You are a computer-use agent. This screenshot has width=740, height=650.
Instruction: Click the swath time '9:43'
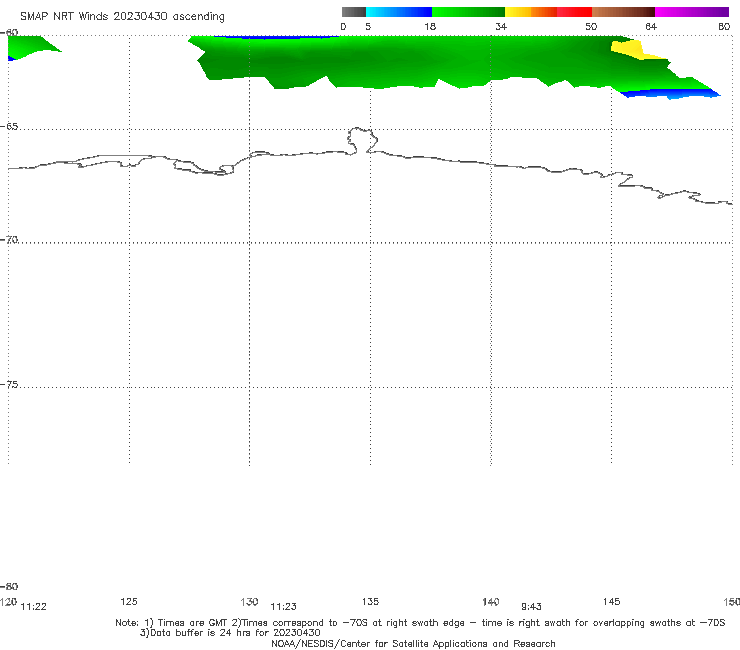531,607
